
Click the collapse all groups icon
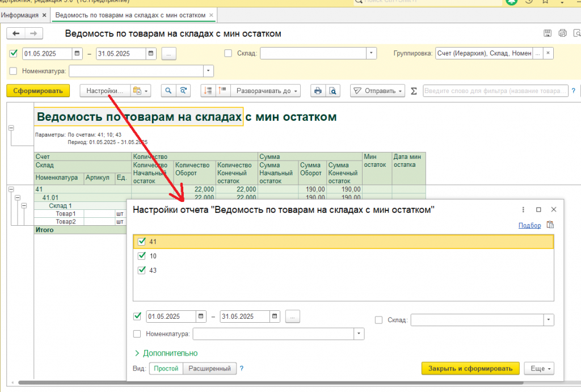tap(208, 91)
